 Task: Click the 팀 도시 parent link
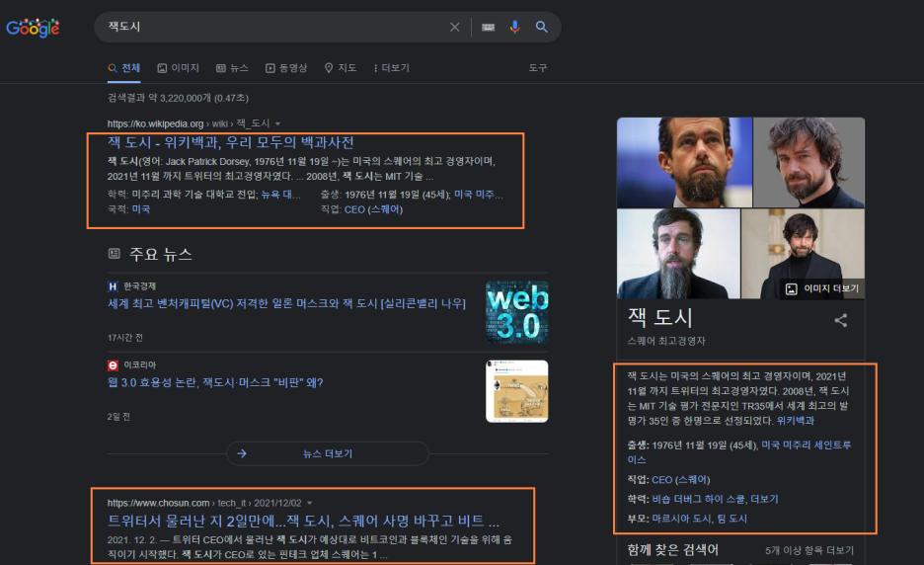[x=731, y=519]
